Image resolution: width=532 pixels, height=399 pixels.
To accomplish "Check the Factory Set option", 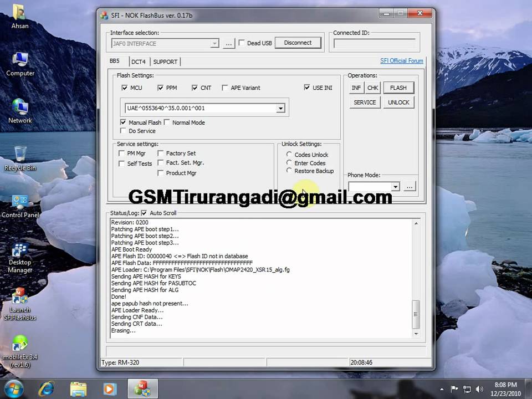I will point(161,154).
